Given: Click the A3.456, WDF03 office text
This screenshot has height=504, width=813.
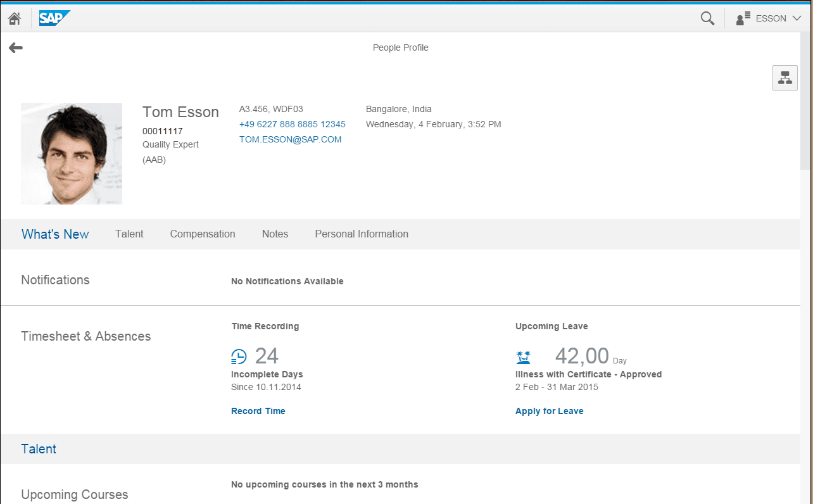Looking at the screenshot, I should [x=271, y=109].
